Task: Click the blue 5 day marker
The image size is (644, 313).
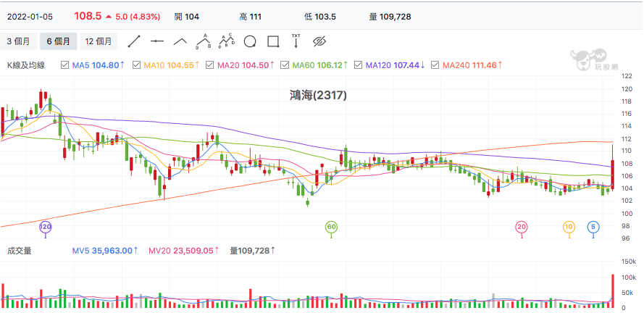Action: click(x=593, y=227)
